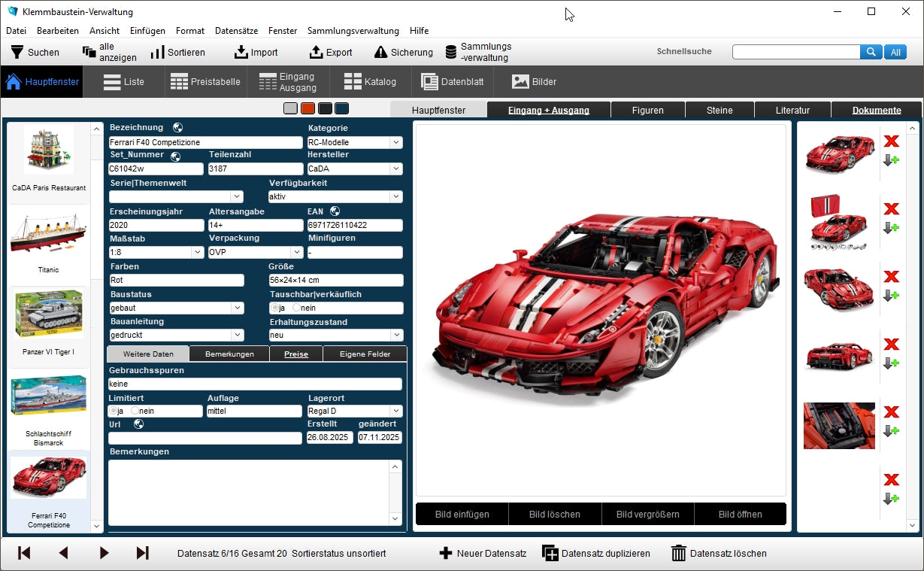Image resolution: width=924 pixels, height=571 pixels.
Task: Expand the Kategorie dropdown
Action: pos(395,142)
